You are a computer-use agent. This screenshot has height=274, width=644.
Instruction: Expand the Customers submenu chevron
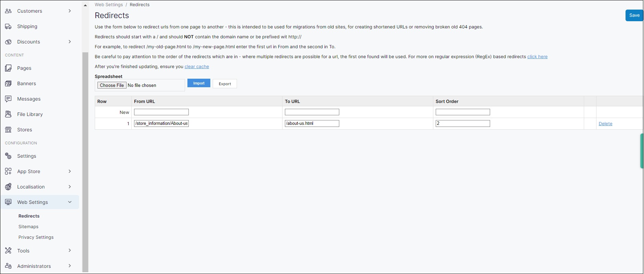pos(70,11)
